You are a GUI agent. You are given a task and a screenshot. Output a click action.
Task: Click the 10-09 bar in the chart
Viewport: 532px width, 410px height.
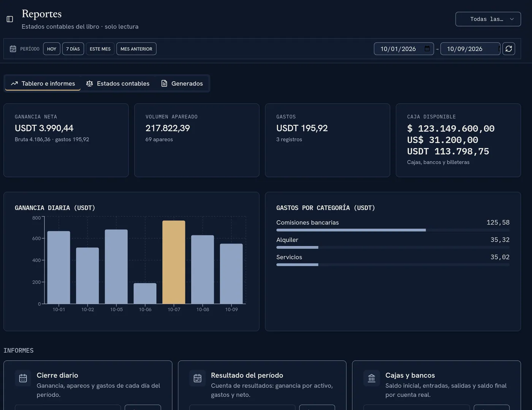(x=231, y=274)
